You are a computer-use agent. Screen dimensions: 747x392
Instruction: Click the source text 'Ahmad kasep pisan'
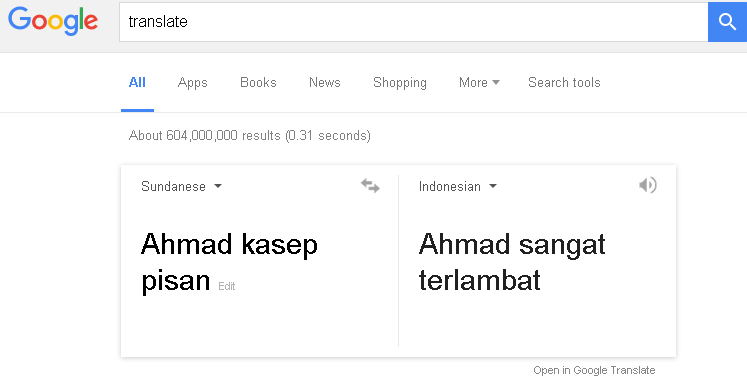point(229,262)
